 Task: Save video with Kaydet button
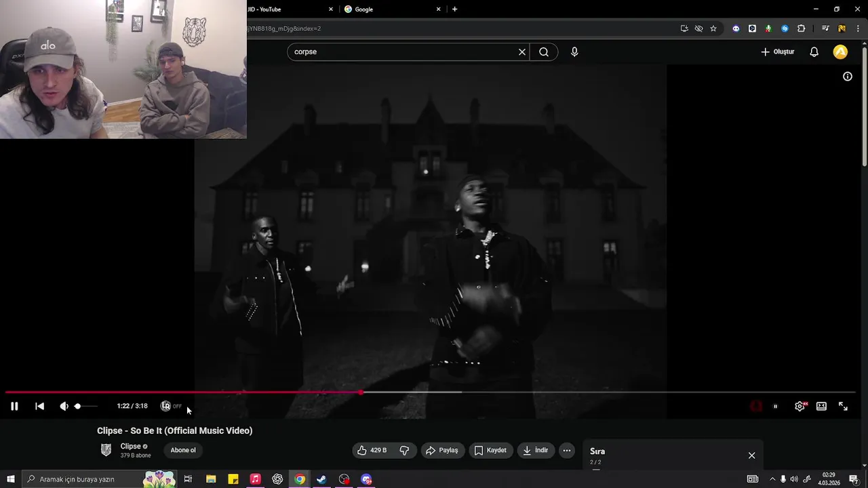click(x=490, y=450)
